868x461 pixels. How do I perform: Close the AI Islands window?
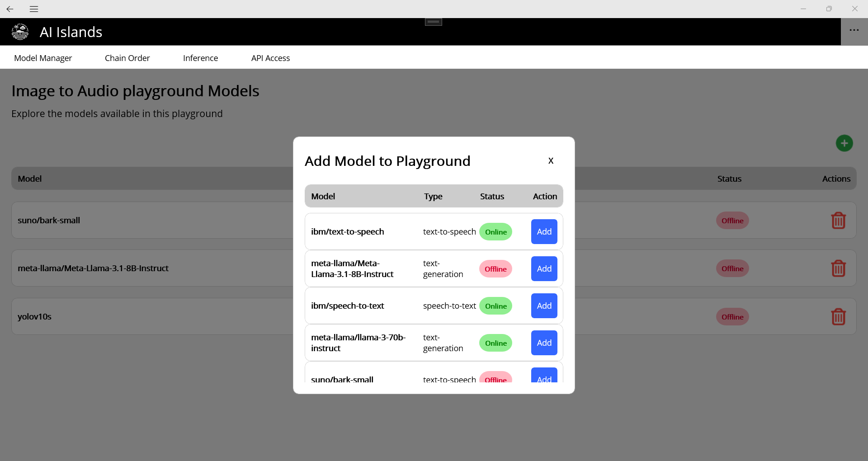coord(854,9)
